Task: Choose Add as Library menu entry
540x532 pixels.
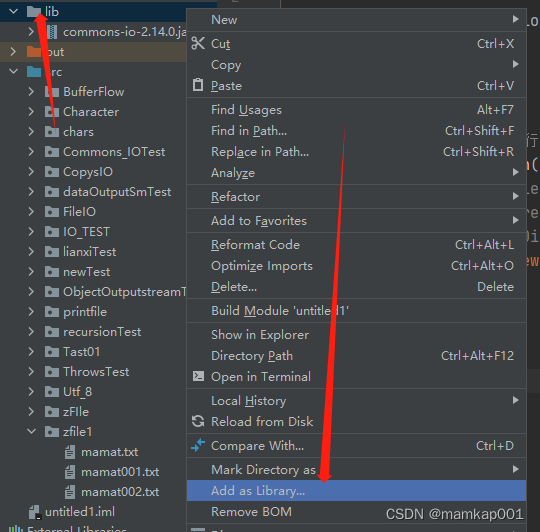Action: point(356,490)
